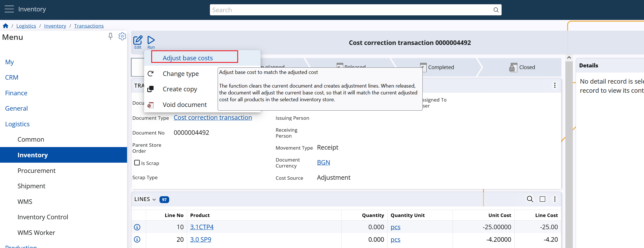Select Inventory Control in sidebar menu

[43, 217]
